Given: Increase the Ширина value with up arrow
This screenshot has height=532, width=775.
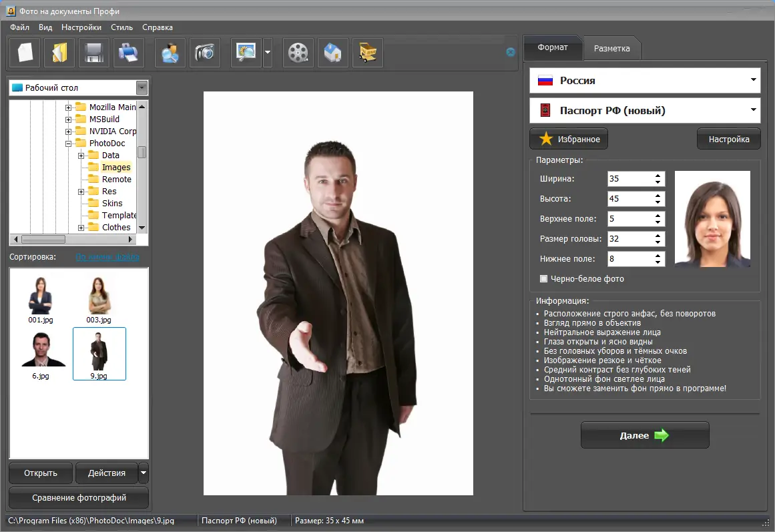Looking at the screenshot, I should click(x=658, y=176).
